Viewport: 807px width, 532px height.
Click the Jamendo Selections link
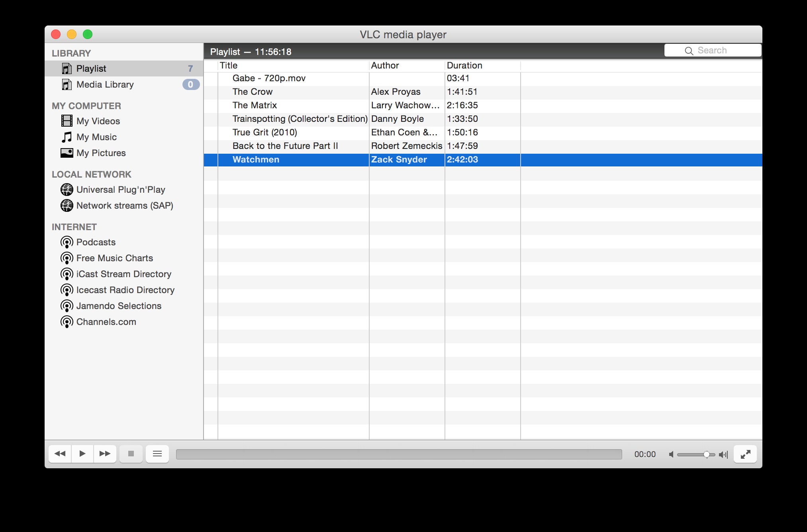(119, 306)
